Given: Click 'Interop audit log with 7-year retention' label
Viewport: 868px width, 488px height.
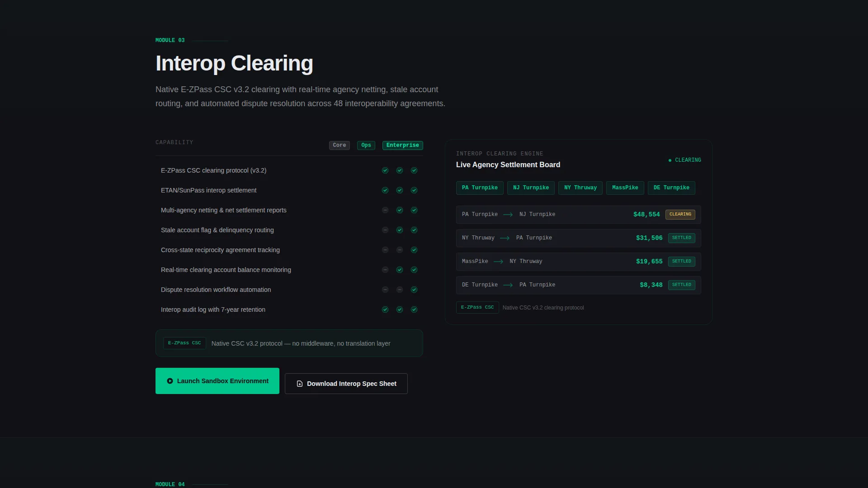Looking at the screenshot, I should click(x=213, y=310).
